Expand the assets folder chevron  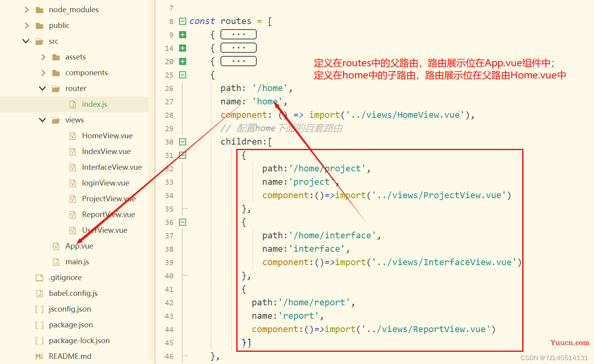[43, 57]
